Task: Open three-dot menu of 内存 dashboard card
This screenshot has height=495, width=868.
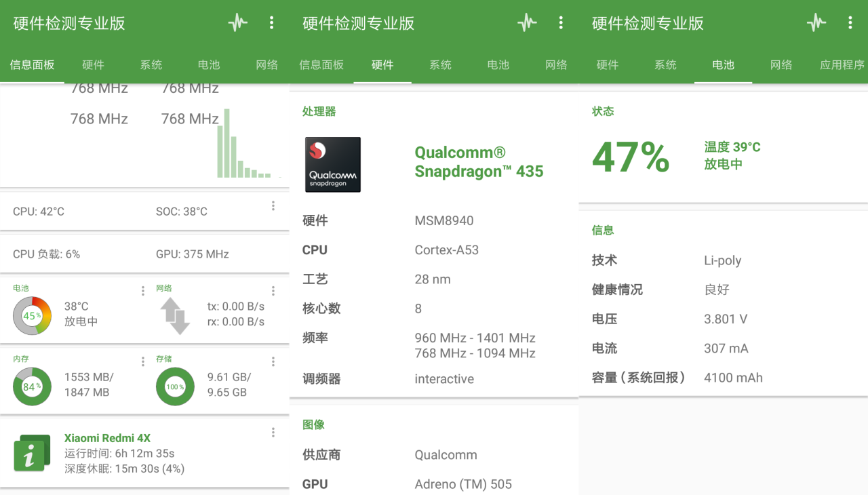Action: click(143, 361)
